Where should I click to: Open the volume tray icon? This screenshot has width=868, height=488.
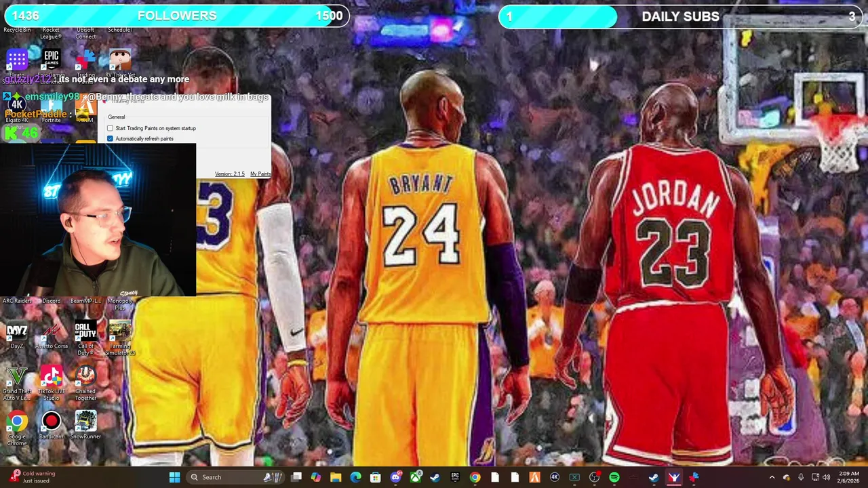click(826, 477)
